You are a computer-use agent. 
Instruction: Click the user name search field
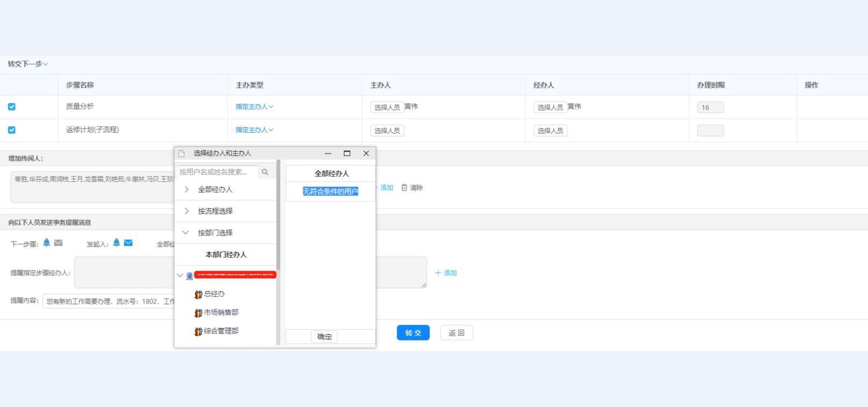(x=217, y=172)
